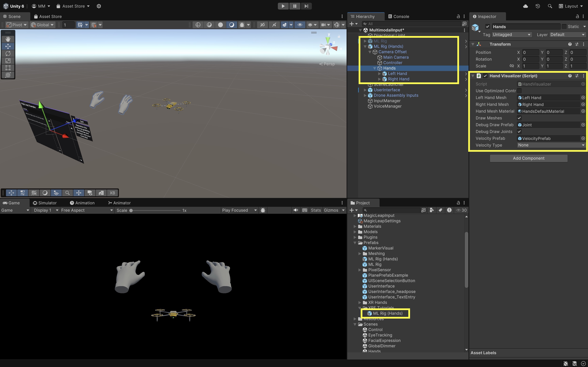
Task: Toggle the Draw Meshes checkbox
Action: 519,118
